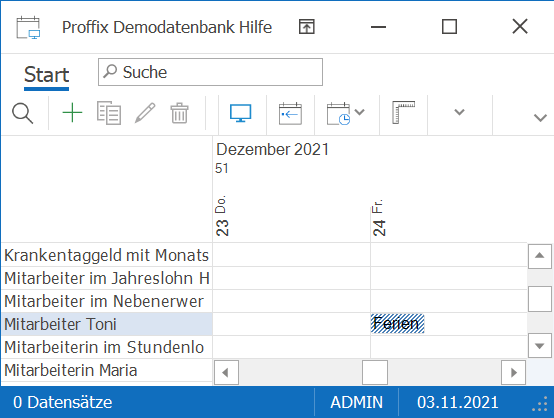Screen dimensions: 554x418
Task: Add a new entry with green plus
Action: pyautogui.click(x=72, y=113)
